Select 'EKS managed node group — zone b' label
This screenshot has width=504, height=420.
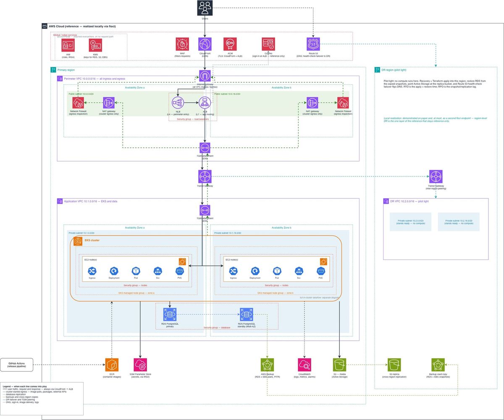pyautogui.click(x=276, y=293)
